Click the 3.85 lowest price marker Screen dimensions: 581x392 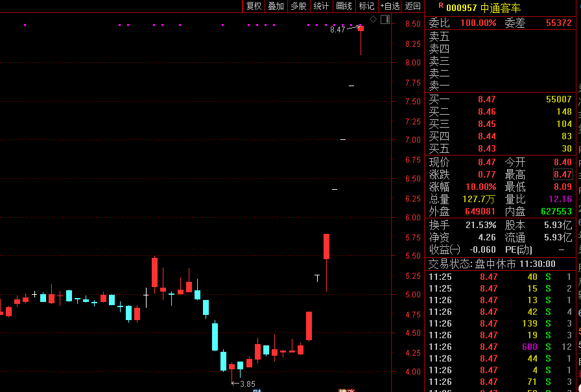pyautogui.click(x=247, y=384)
